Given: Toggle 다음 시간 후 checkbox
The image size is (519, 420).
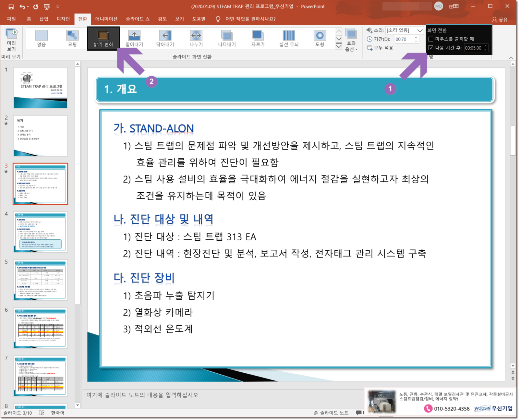Looking at the screenshot, I should pos(431,48).
